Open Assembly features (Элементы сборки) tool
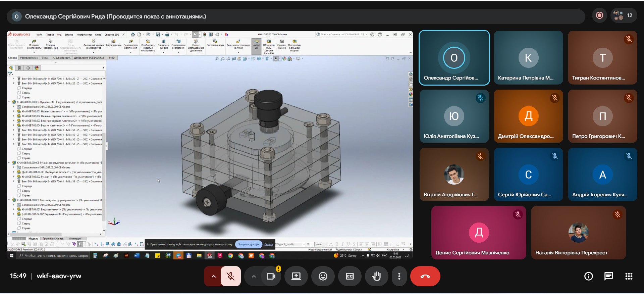This screenshot has height=294, width=644. pyautogui.click(x=163, y=44)
